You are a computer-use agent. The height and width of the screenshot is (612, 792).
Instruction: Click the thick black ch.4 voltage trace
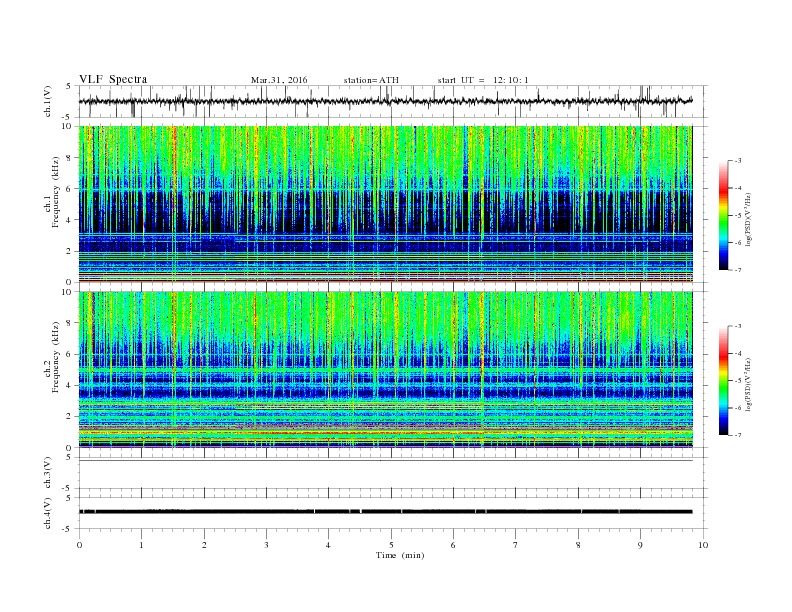[x=385, y=512]
